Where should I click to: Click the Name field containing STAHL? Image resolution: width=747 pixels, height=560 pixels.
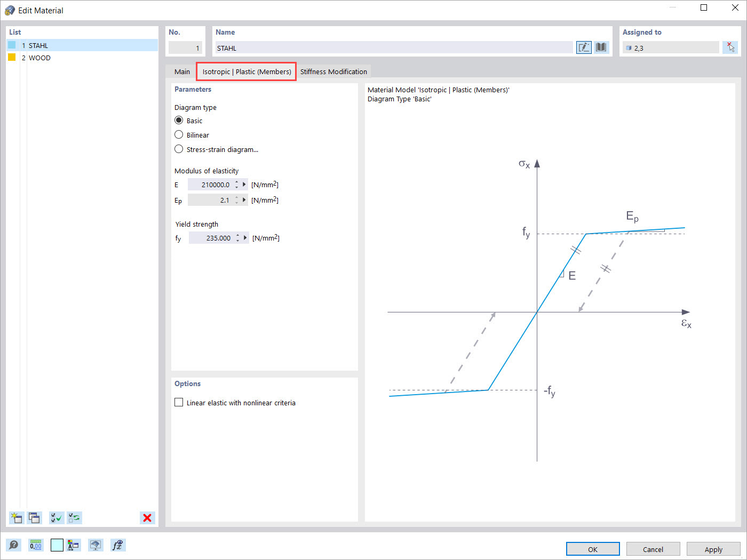pos(394,48)
